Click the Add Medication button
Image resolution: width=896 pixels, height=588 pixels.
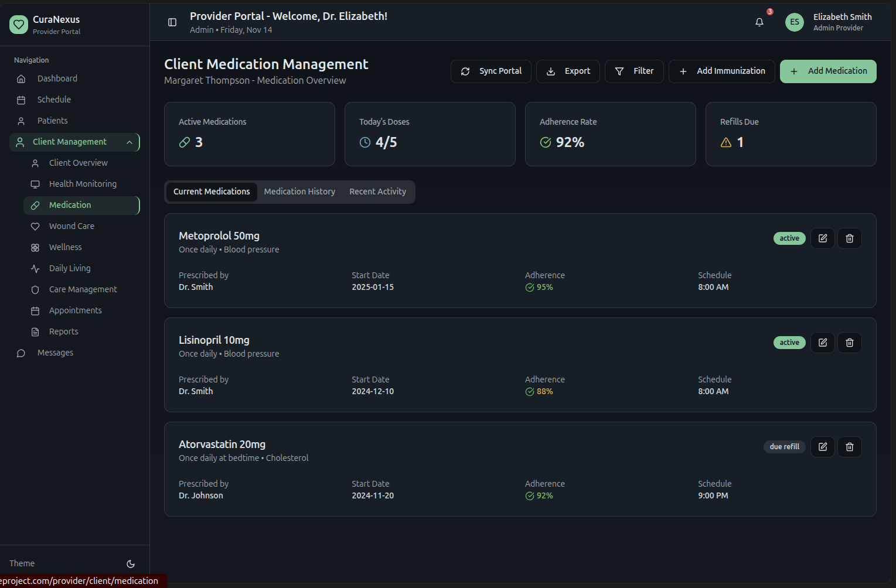pyautogui.click(x=827, y=71)
